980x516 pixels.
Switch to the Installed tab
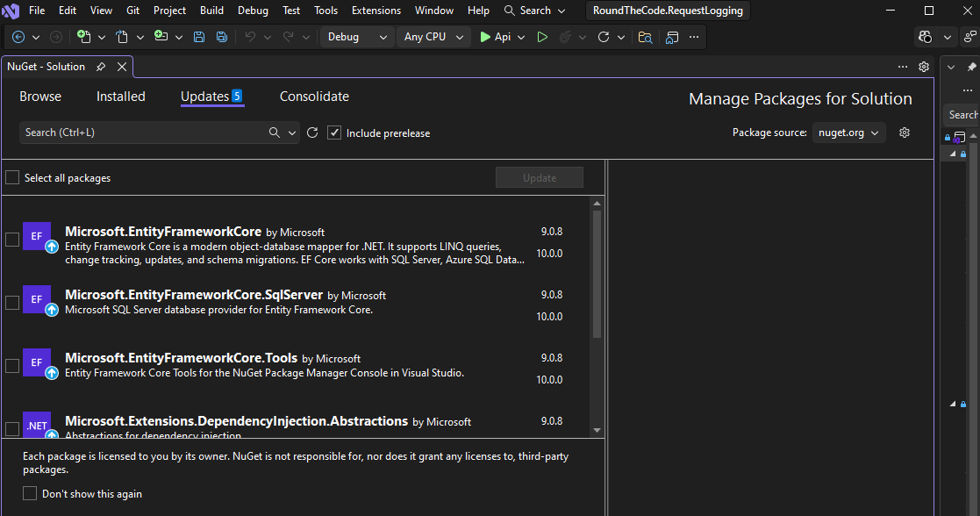pos(120,97)
